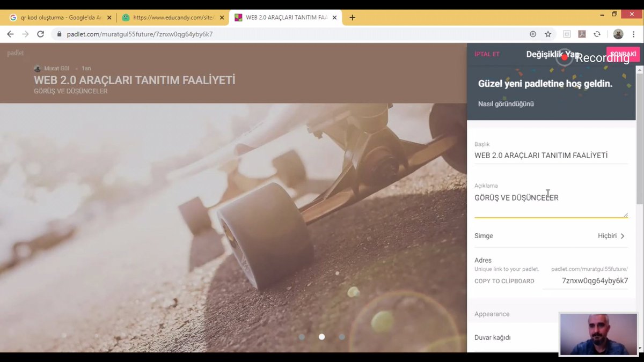Viewport: 644px width, 362px height.
Task: Bookmark this page with the star icon
Action: point(548,34)
